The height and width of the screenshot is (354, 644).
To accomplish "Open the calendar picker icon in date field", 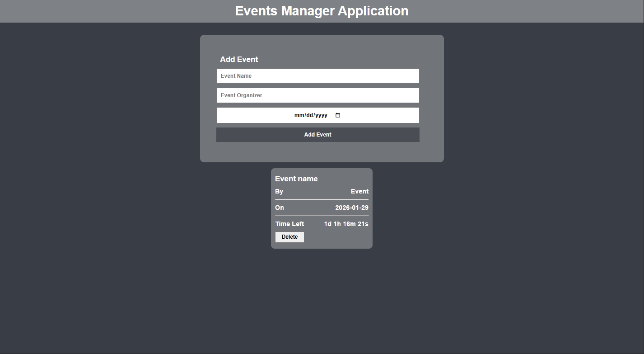I will [x=338, y=115].
